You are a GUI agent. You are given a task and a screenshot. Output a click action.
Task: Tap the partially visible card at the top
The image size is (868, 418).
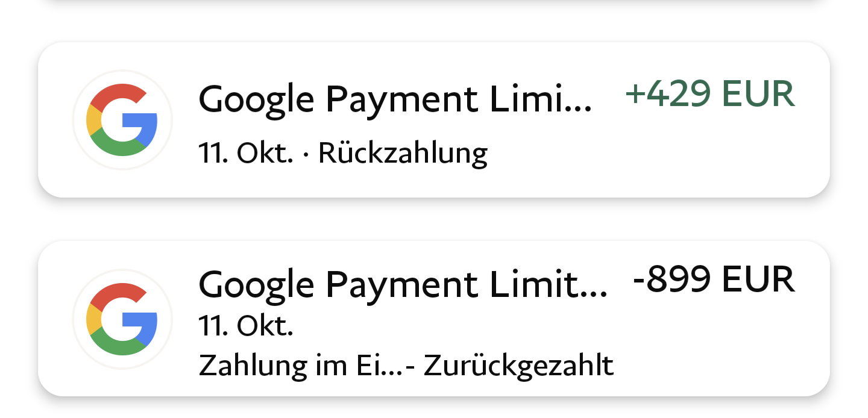point(434,3)
